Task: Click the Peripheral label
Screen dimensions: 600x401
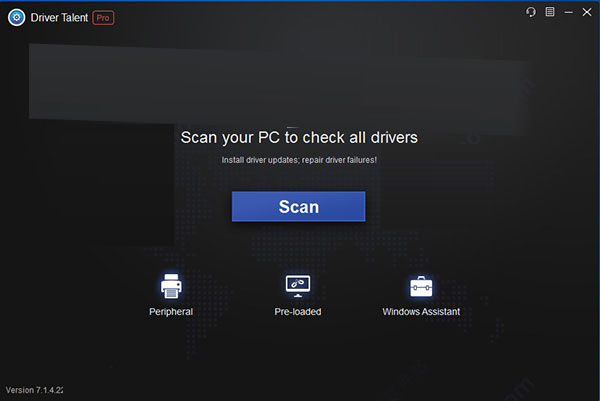Action: pos(171,312)
